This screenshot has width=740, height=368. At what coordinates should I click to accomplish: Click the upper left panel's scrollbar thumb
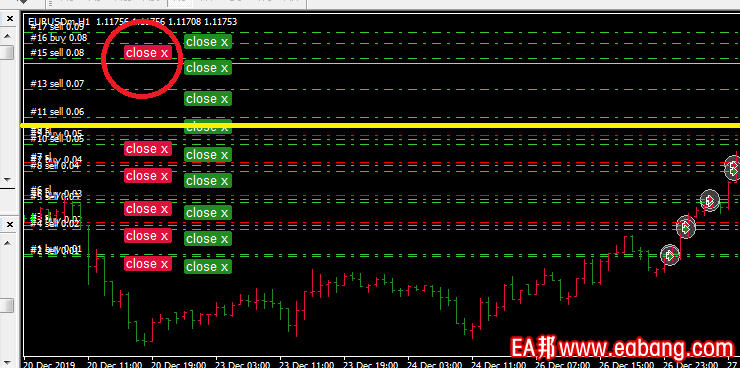pyautogui.click(x=7, y=52)
